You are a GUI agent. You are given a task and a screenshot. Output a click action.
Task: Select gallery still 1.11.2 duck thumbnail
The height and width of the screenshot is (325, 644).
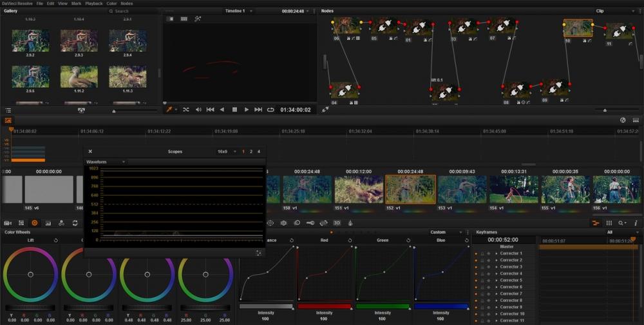(x=79, y=76)
